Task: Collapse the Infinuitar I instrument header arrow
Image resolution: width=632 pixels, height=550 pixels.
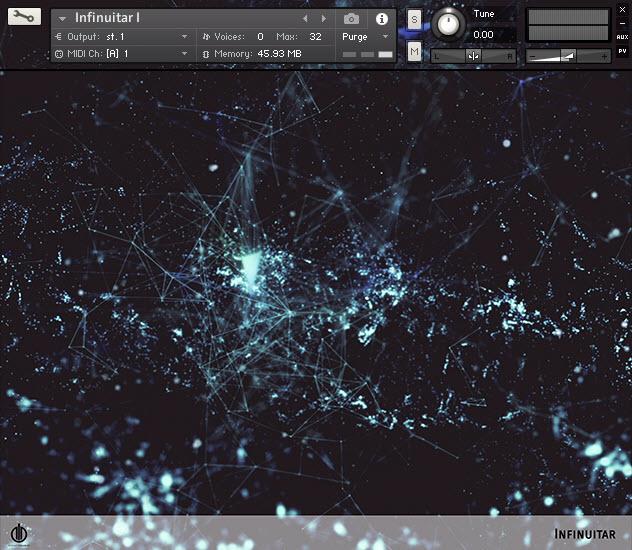Action: [x=62, y=19]
